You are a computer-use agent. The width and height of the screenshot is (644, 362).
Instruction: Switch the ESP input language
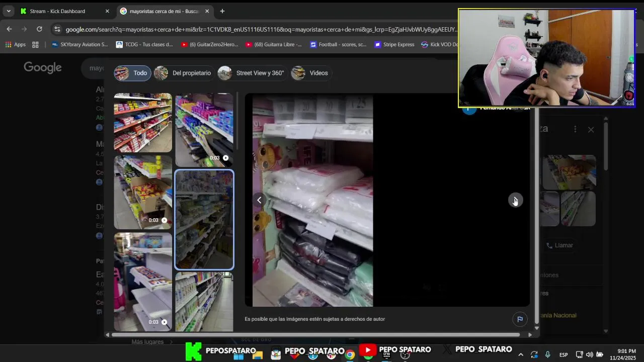click(x=563, y=354)
